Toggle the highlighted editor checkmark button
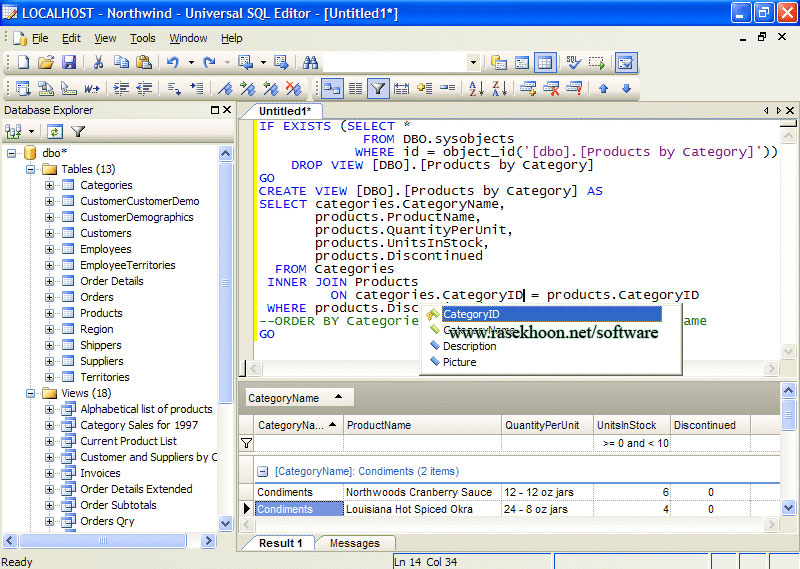 tap(626, 62)
